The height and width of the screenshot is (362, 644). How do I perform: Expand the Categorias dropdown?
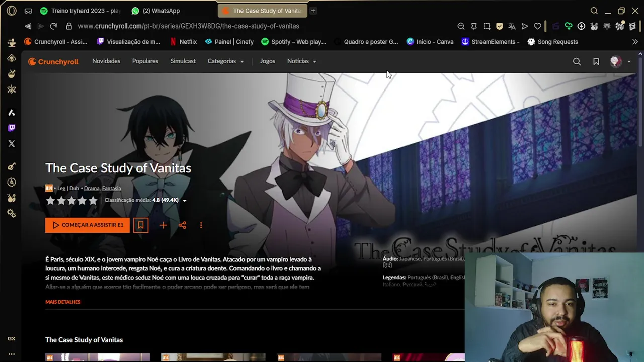(x=226, y=61)
